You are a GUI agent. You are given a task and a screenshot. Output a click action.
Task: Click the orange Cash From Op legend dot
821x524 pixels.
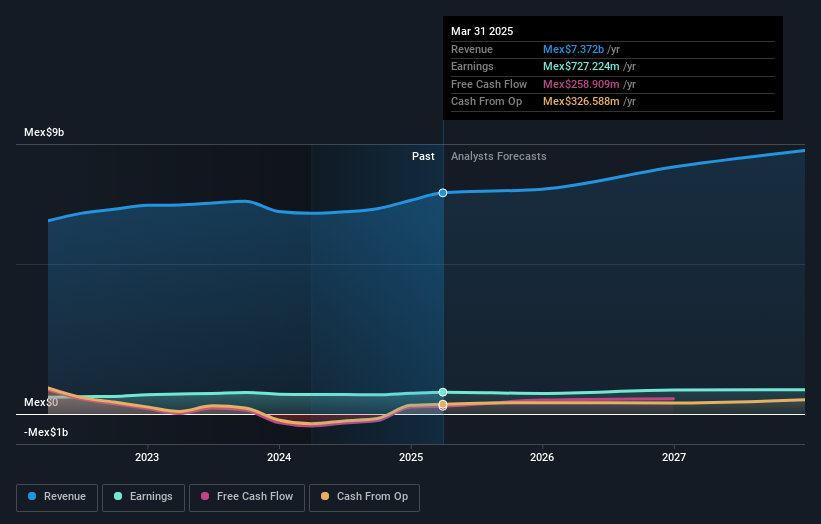coord(325,496)
